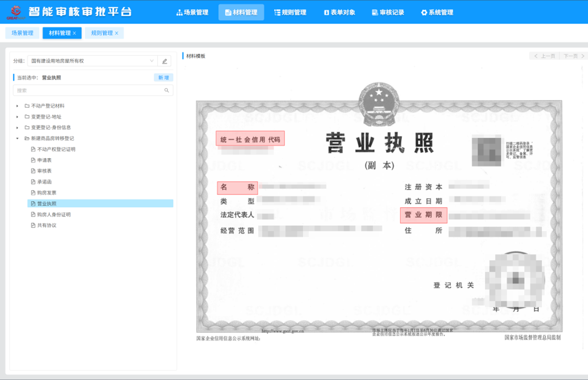This screenshot has width=588, height=380.
Task: Collapse the 新建商品房转移登记 folder
Action: tap(17, 138)
